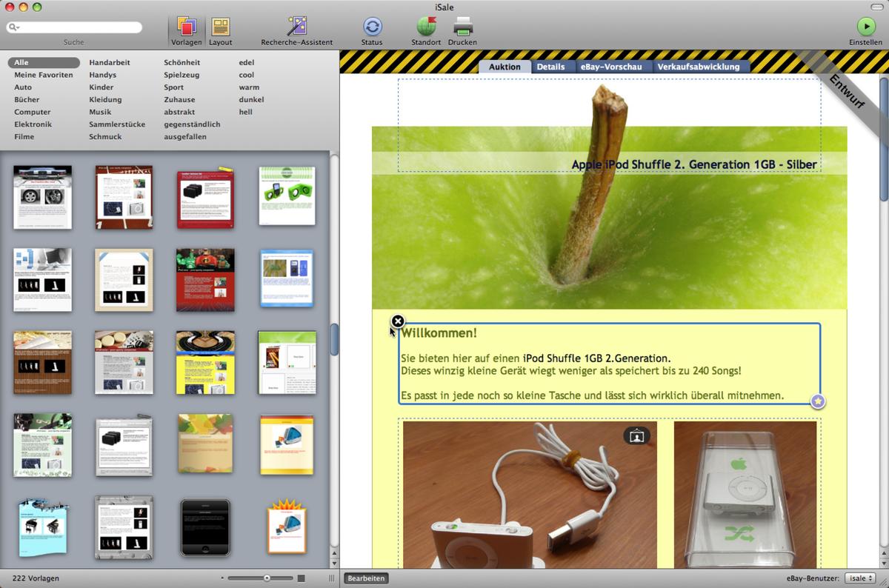Select the green speakers template thumbnail
The height and width of the screenshot is (588, 889).
287,196
